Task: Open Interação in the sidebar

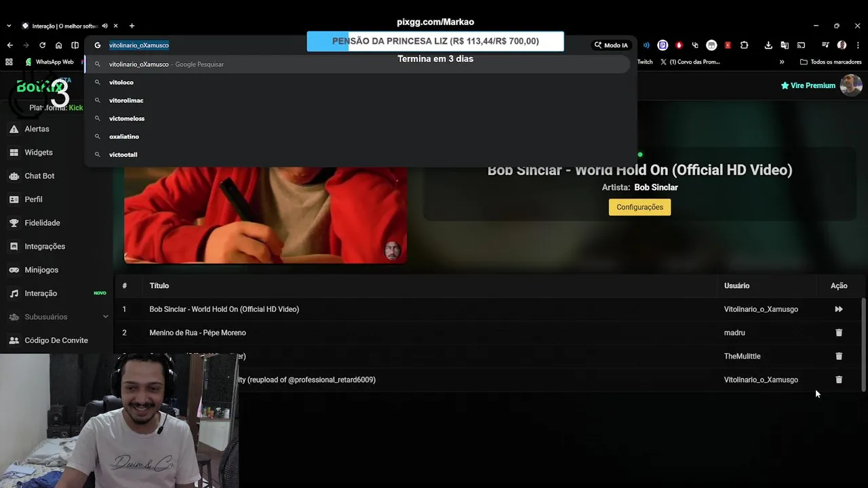Action: pos(41,293)
